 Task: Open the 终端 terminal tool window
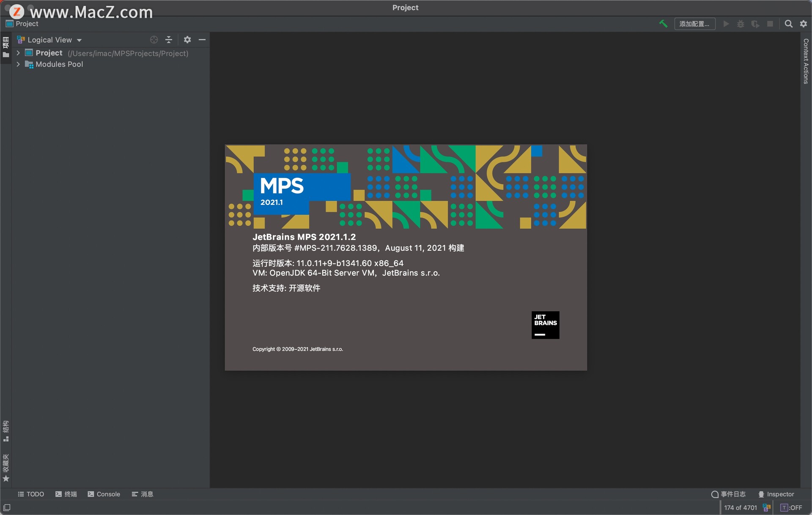click(66, 494)
